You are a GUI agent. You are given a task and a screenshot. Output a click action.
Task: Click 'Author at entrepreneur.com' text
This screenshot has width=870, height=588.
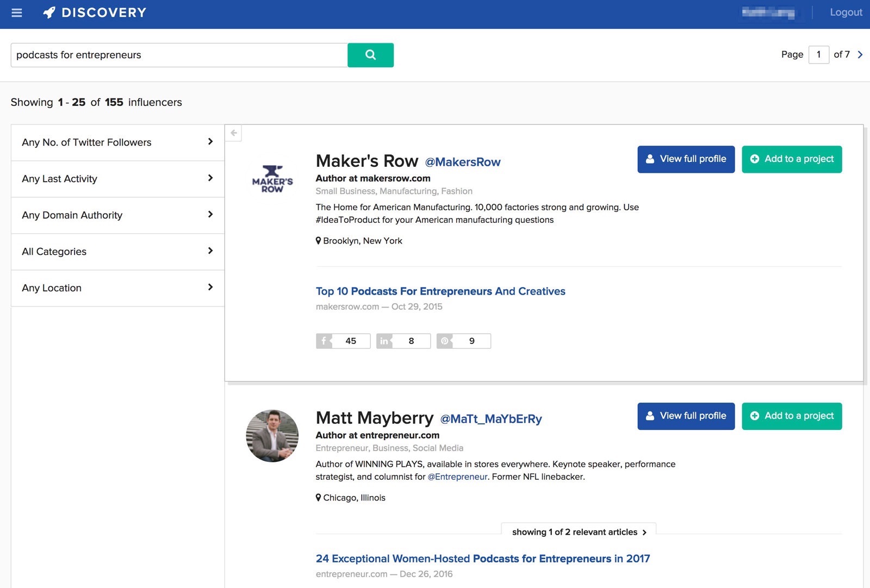[x=377, y=435]
